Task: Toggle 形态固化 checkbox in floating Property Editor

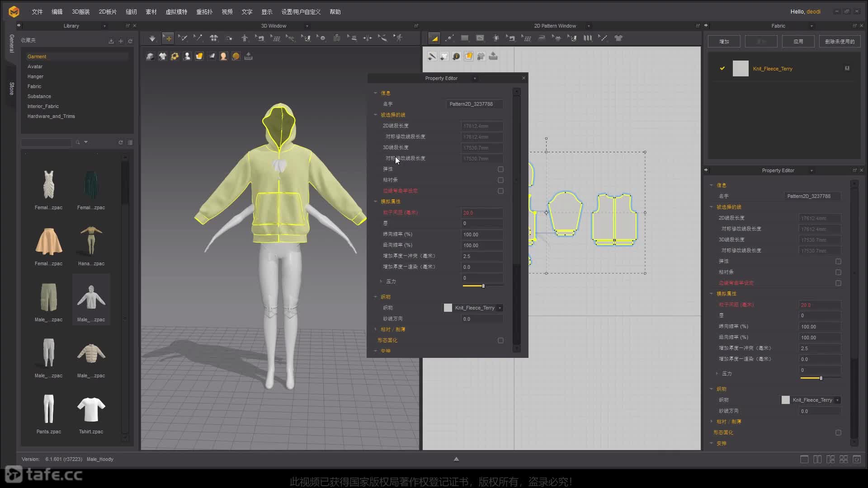Action: [500, 340]
